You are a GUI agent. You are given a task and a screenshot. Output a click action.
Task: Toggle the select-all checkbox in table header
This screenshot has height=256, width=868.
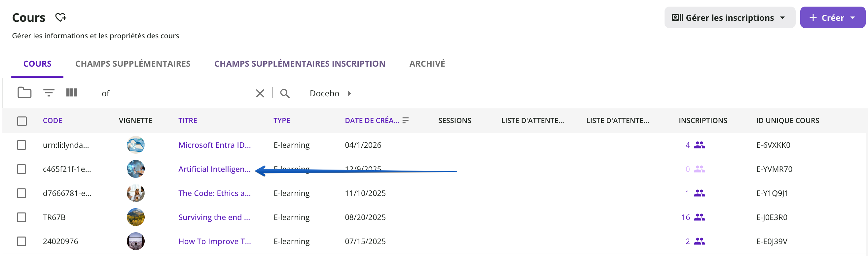tap(22, 121)
